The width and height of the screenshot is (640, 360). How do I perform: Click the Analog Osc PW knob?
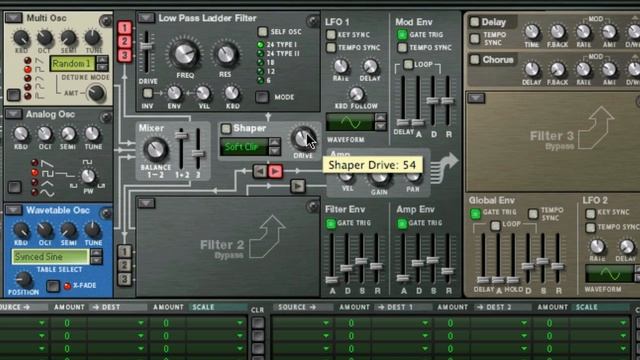[x=88, y=176]
